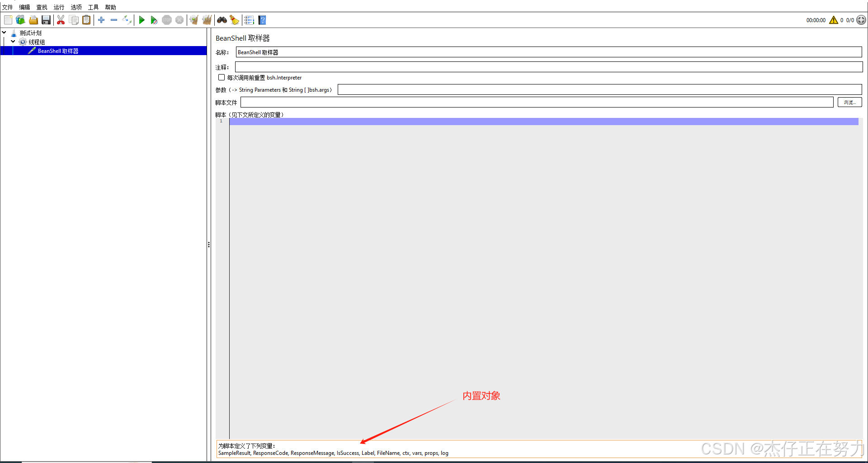Open the Help question mark icon
The image size is (868, 463).
[x=262, y=20]
